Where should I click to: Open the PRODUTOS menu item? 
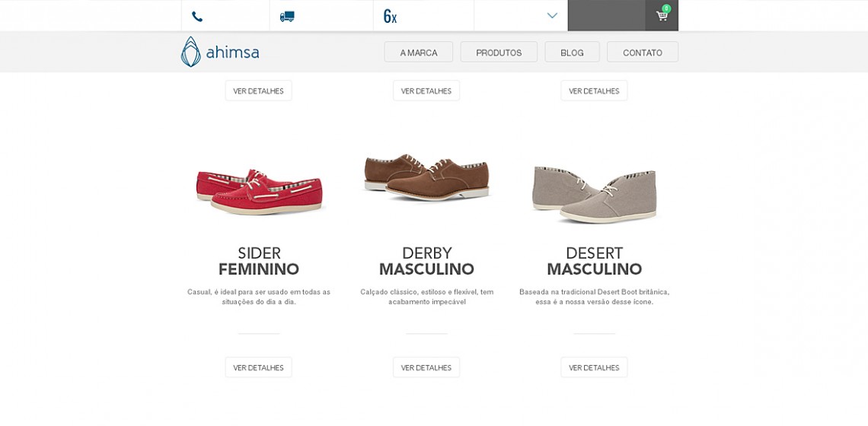pyautogui.click(x=499, y=52)
